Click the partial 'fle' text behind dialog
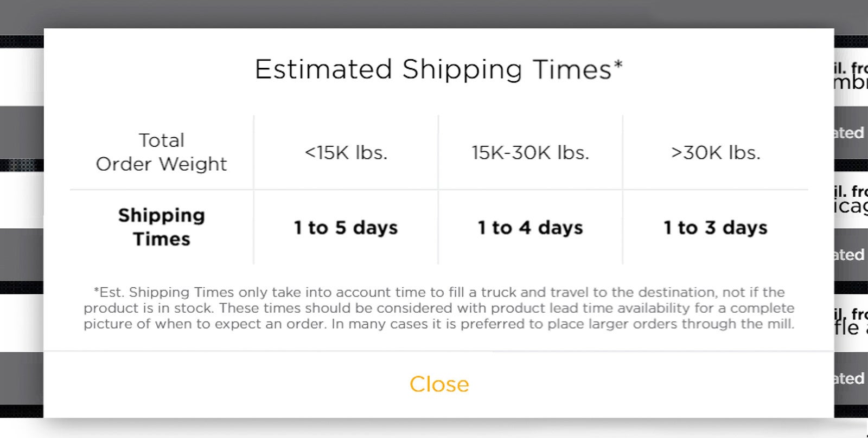The image size is (868, 438). [x=849, y=328]
